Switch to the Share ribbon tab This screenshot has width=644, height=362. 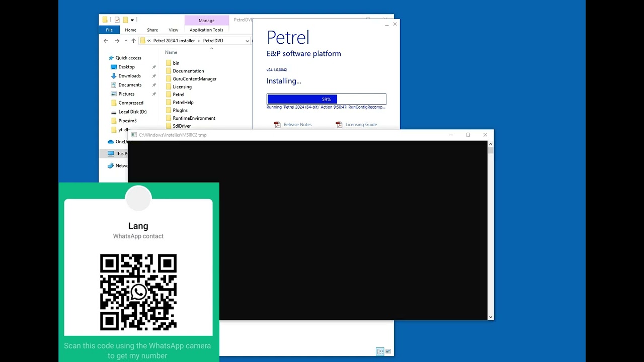(152, 30)
